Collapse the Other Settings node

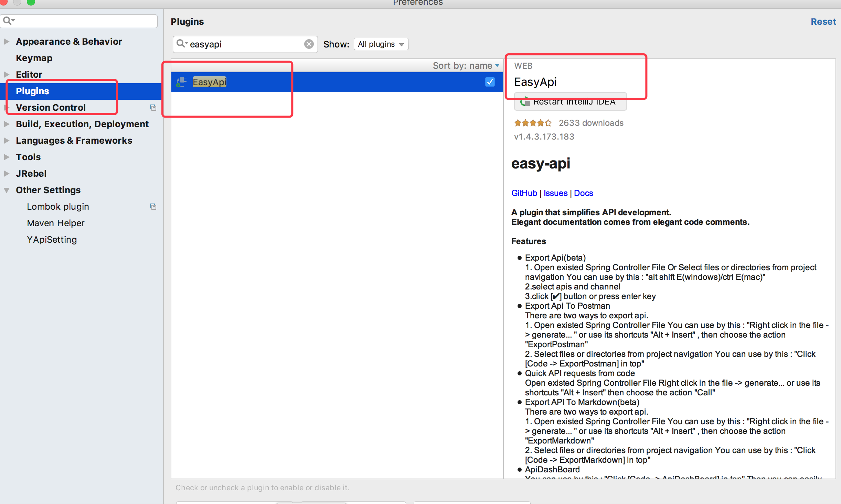6,190
